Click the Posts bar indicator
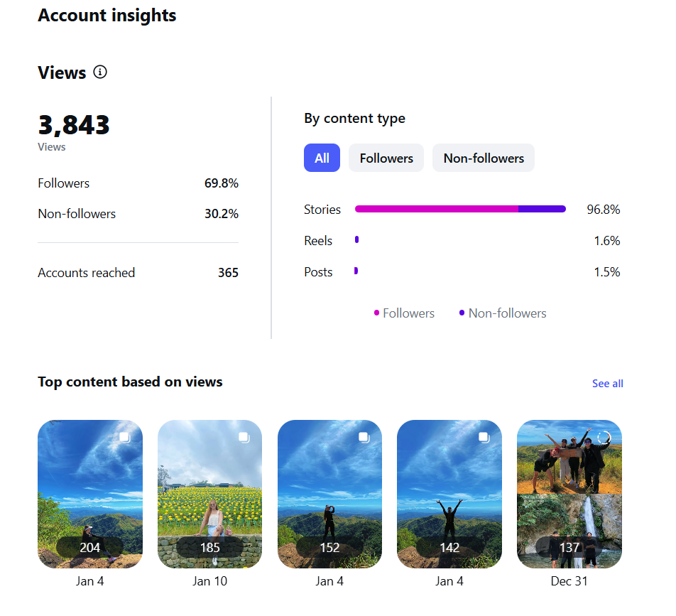676x616 pixels. [356, 271]
